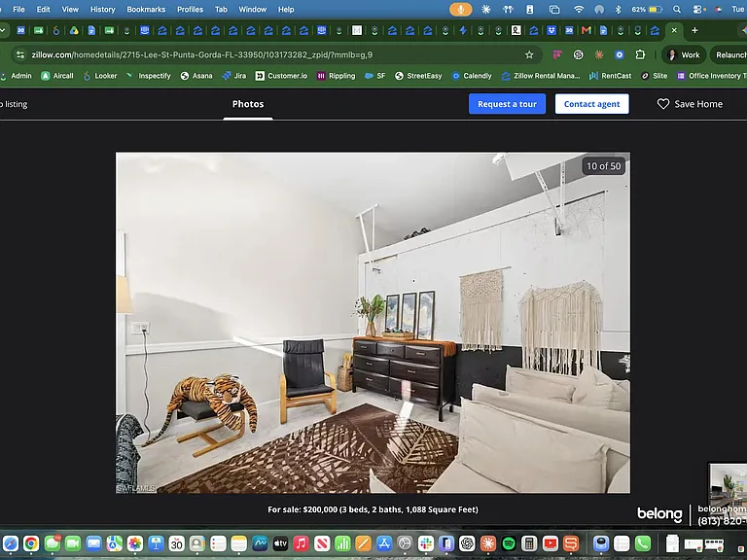This screenshot has height=560, width=747.
Task: Open the Extensions puzzle icon
Action: [x=640, y=54]
